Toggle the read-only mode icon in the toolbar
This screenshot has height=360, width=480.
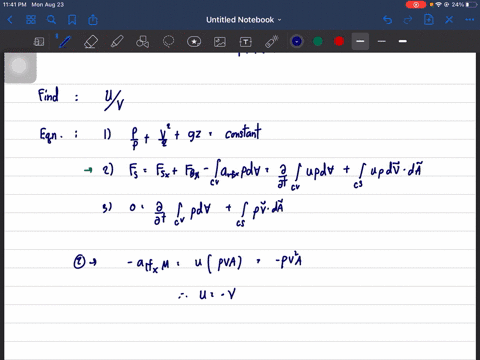point(39,42)
